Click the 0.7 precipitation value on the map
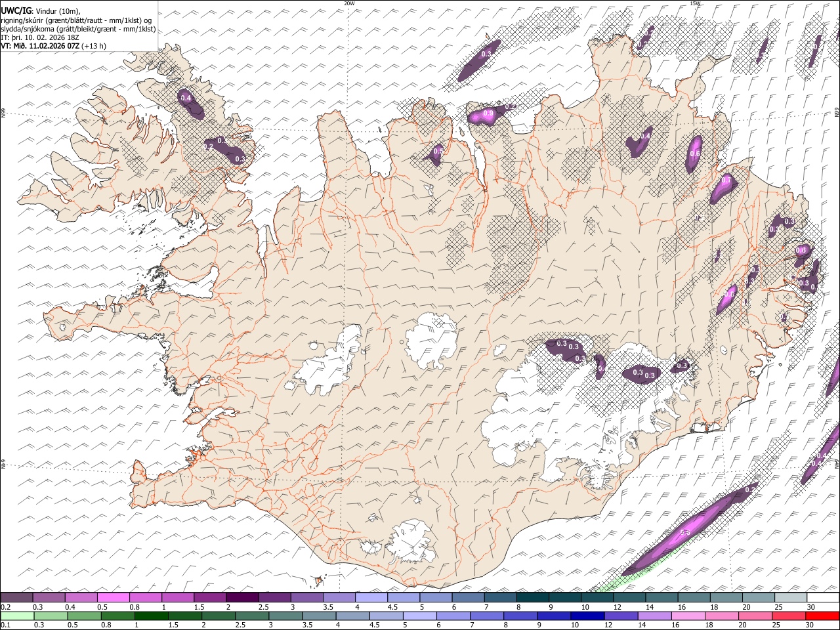This screenshot has height=630, width=840. pyautogui.click(x=726, y=180)
